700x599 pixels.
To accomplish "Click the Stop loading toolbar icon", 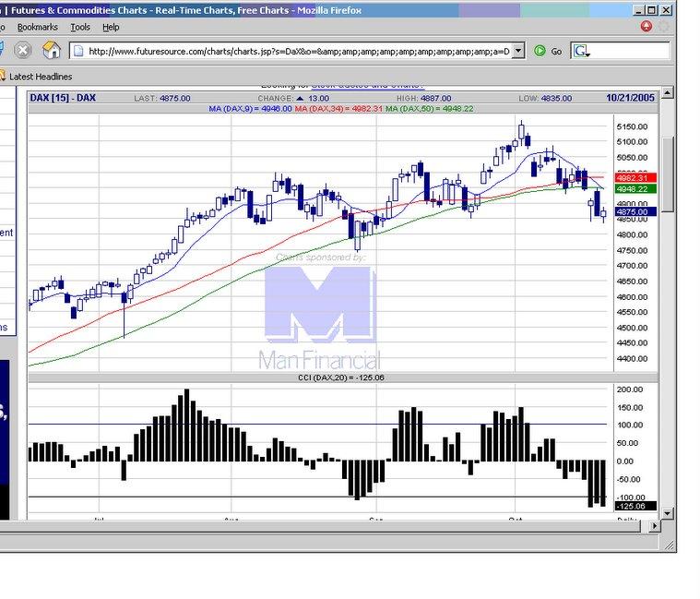I will click(x=23, y=50).
